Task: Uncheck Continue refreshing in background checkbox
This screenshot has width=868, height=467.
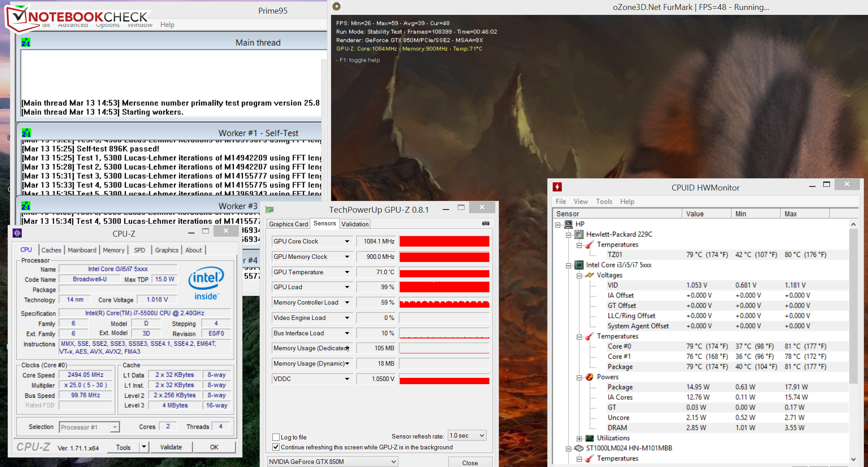Action: click(276, 447)
